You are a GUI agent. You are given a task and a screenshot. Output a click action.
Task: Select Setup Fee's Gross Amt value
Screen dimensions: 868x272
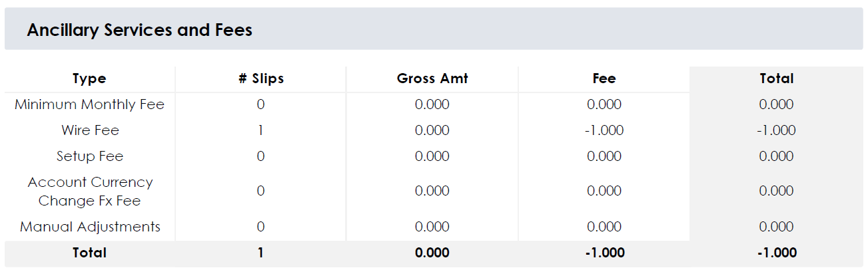click(x=432, y=156)
